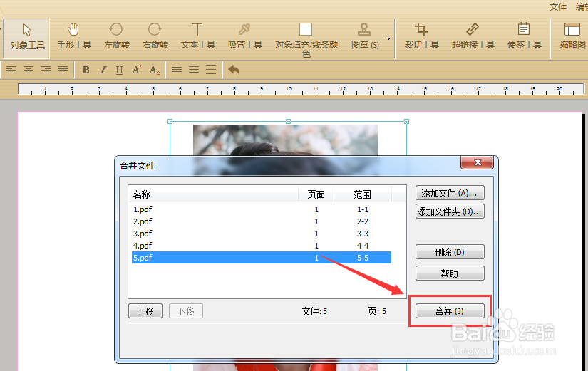The image size is (588, 371).
Task: Click range value 1-1 of 1.pdf
Action: click(x=363, y=209)
